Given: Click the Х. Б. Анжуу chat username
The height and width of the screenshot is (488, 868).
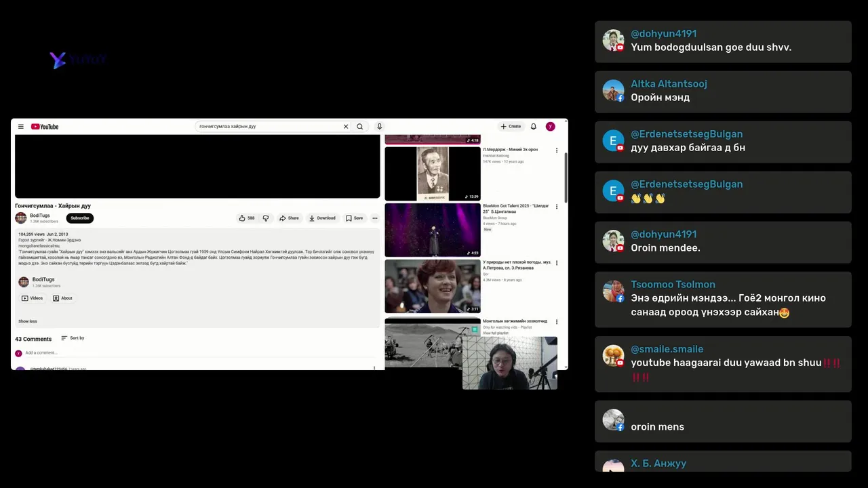Looking at the screenshot, I should tap(658, 464).
